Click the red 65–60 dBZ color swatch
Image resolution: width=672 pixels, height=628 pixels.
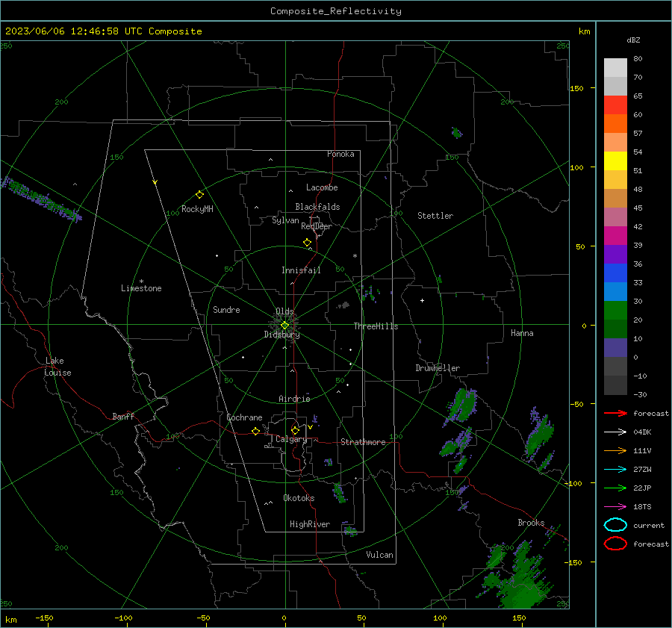[615, 105]
